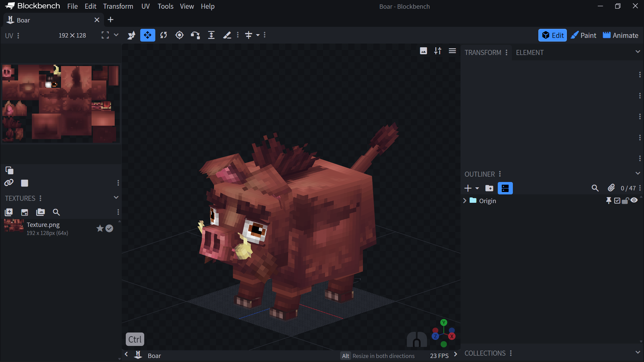The width and height of the screenshot is (644, 362).
Task: Click the viewport background image icon
Action: click(423, 51)
